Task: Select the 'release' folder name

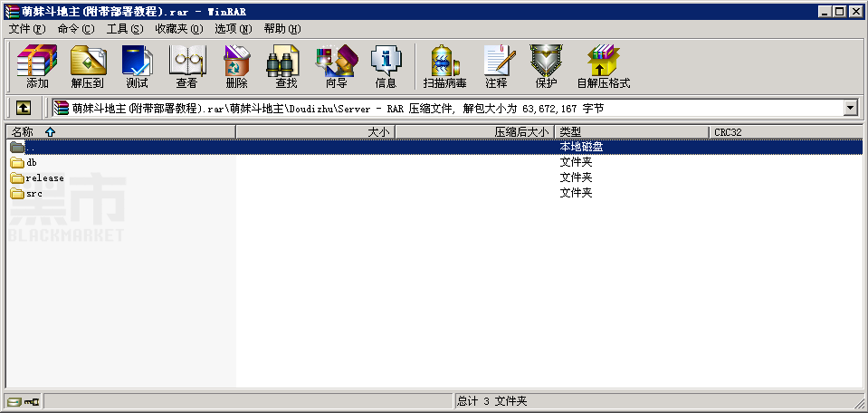Action: point(45,178)
